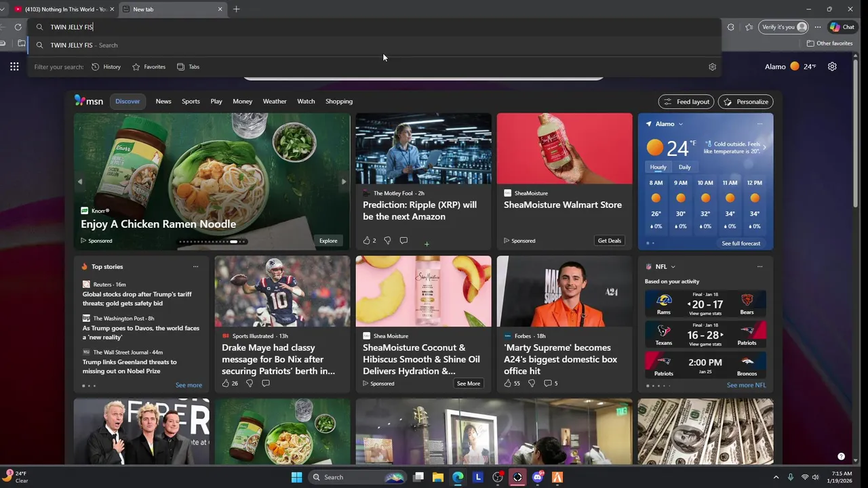Expand the Alamo location dropdown
This screenshot has width=868, height=488.
[680, 124]
